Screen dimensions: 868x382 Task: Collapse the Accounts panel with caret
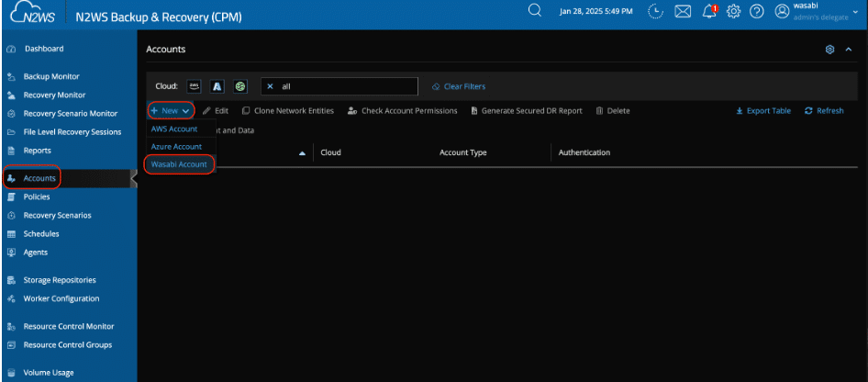click(x=849, y=50)
